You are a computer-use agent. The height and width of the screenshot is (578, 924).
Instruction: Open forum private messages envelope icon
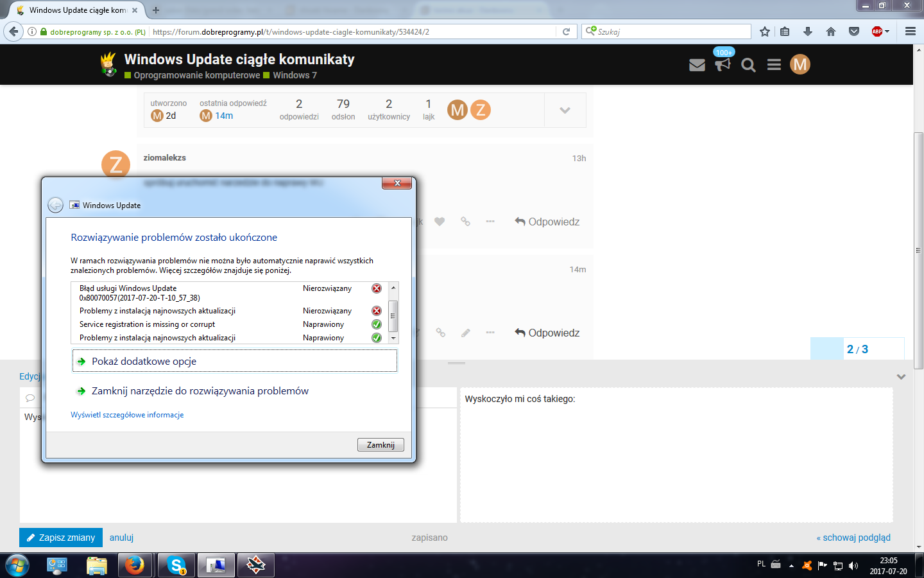pos(697,65)
